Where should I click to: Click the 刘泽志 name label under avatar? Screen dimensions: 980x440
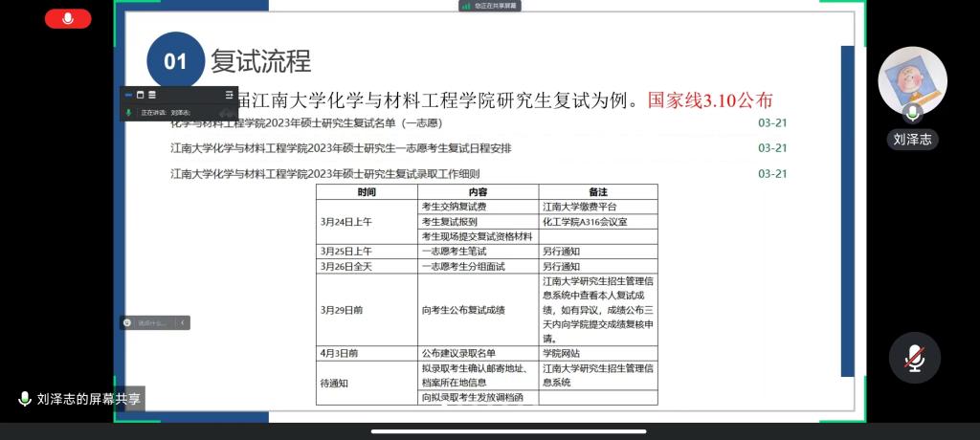pyautogui.click(x=912, y=140)
